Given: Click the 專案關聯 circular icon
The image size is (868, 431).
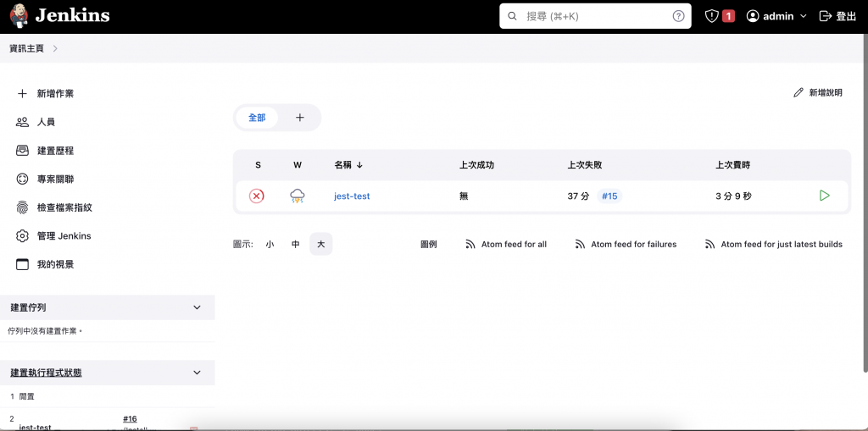Looking at the screenshot, I should point(22,180).
